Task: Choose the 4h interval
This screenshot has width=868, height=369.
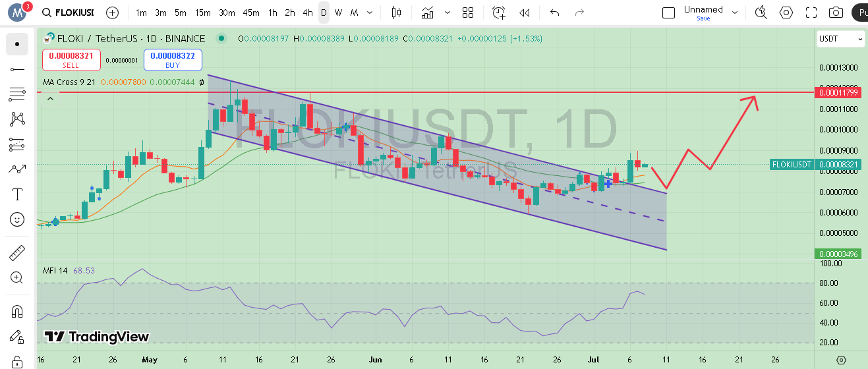Action: (x=308, y=13)
